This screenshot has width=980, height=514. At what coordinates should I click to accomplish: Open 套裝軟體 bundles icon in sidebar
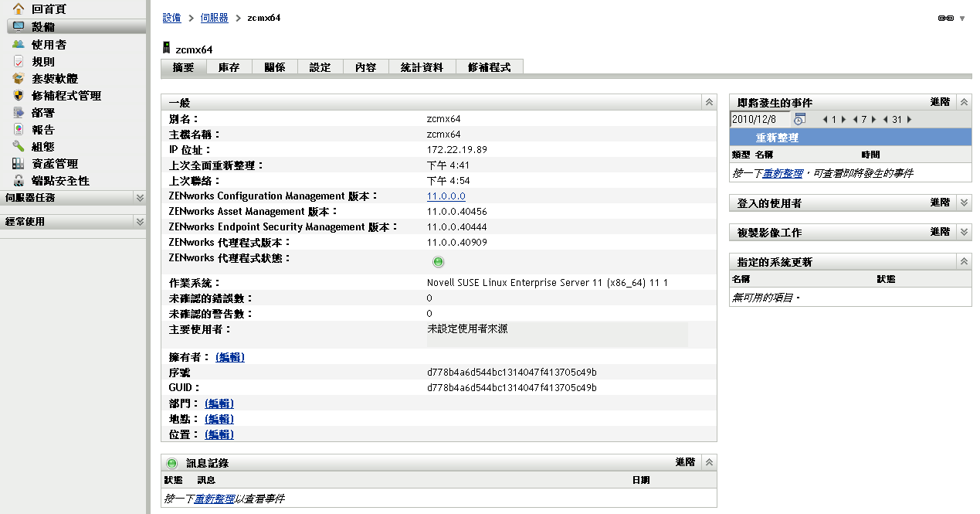click(19, 79)
